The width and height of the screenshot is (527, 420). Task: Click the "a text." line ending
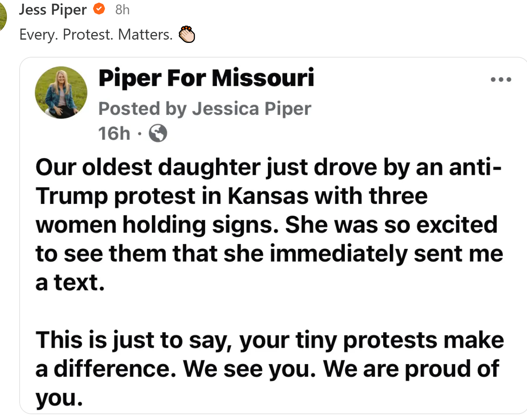(x=70, y=282)
